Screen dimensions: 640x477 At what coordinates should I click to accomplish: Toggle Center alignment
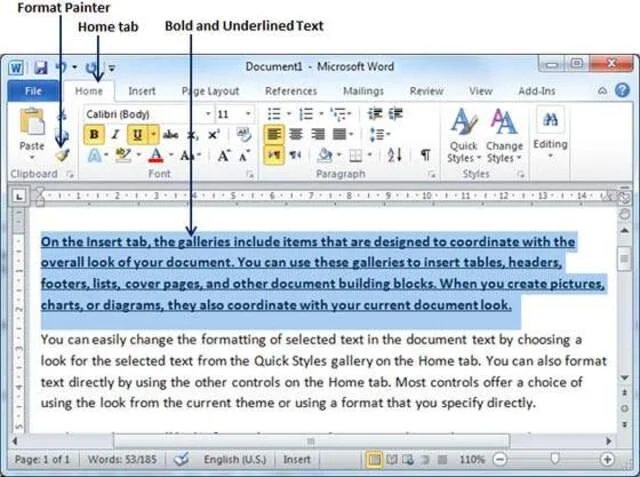pyautogui.click(x=296, y=134)
